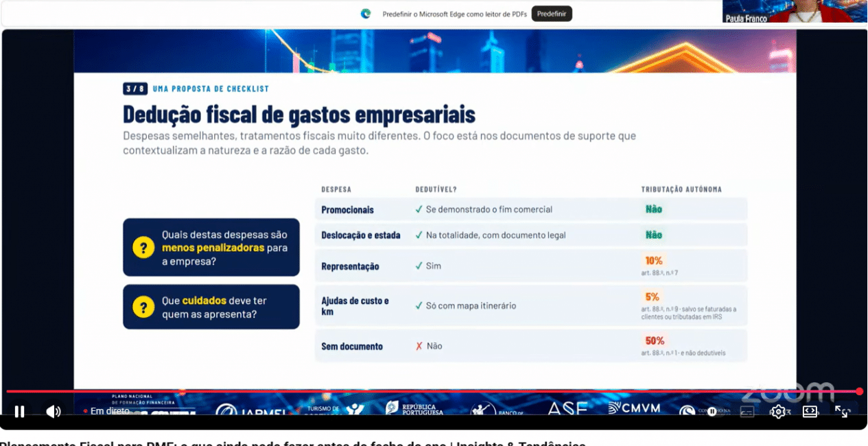Click the 'Sem documento' row label
The image size is (868, 446).
point(352,347)
